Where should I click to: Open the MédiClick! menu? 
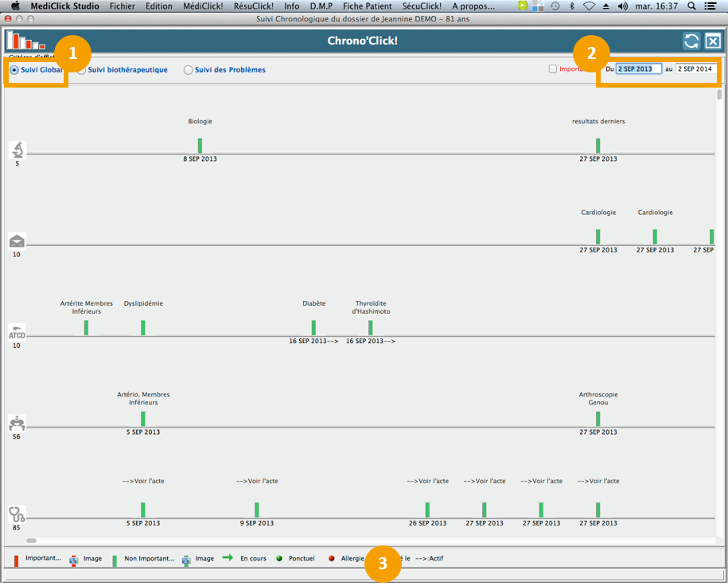[204, 6]
